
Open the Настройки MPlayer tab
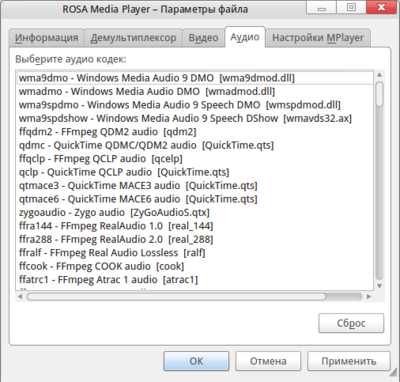pyautogui.click(x=318, y=38)
